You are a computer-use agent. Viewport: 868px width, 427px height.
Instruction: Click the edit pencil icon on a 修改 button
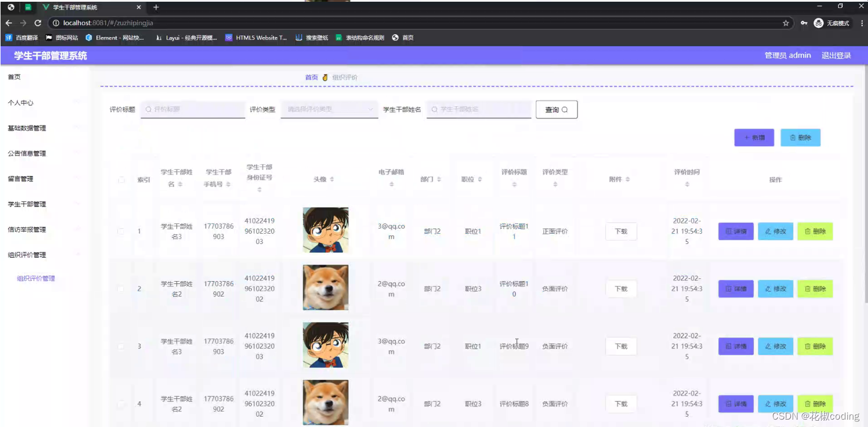click(769, 231)
